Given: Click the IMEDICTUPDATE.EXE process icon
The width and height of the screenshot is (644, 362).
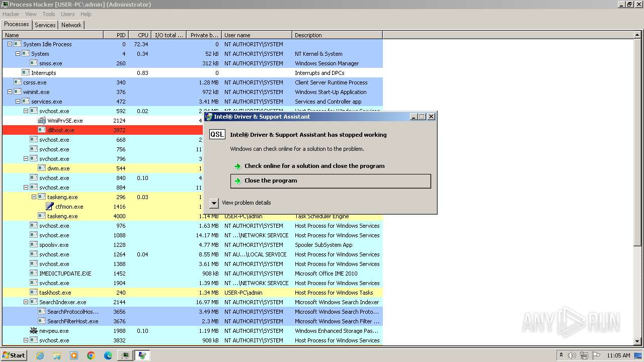Looking at the screenshot, I should click(x=34, y=274).
